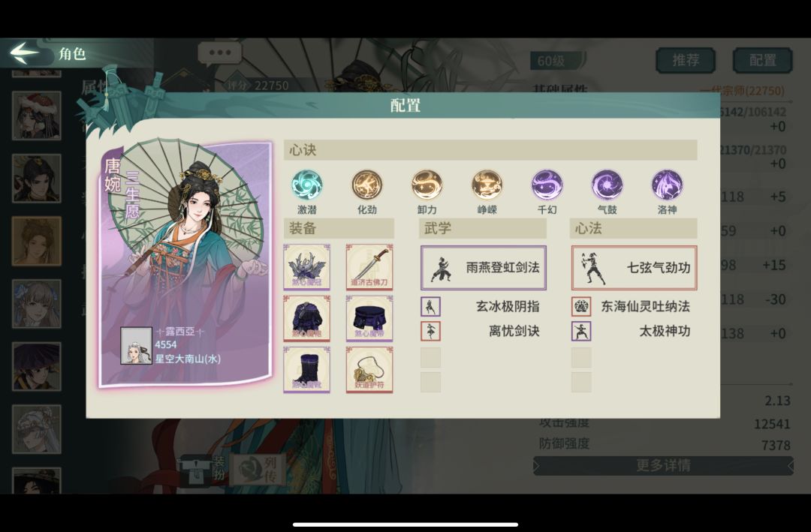Tap the 千幻 purple technique icon
The width and height of the screenshot is (811, 532).
(547, 185)
